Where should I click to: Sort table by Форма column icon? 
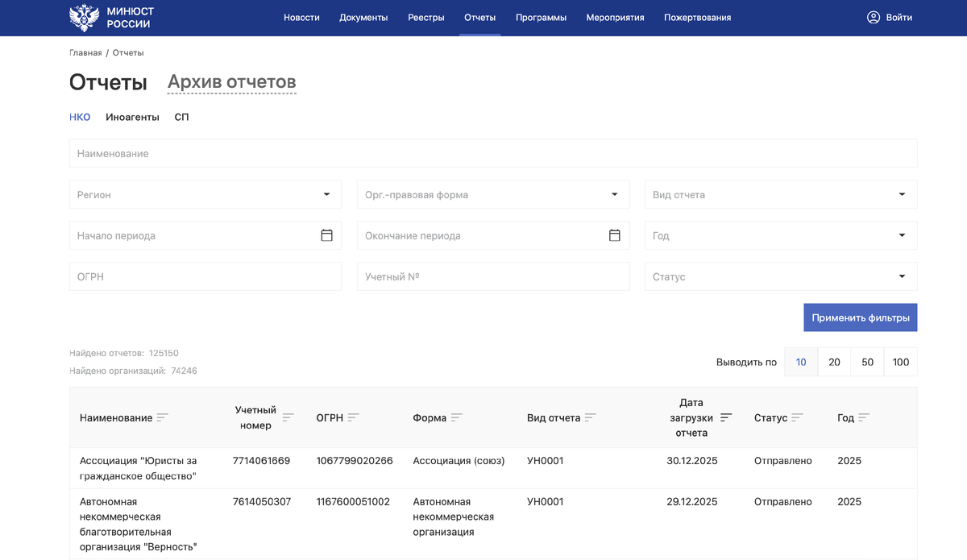(x=456, y=417)
